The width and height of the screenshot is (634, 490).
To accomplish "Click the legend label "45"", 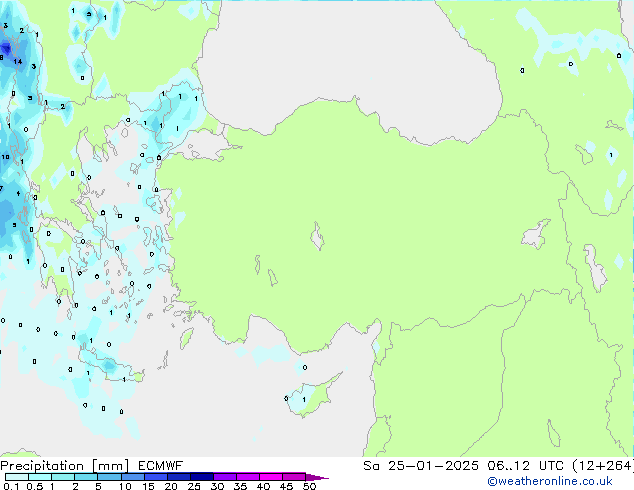I will (x=286, y=486).
